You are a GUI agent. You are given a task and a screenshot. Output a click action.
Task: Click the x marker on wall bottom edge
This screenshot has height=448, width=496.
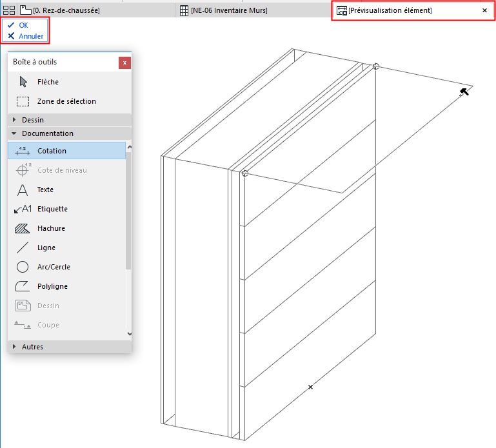311,387
